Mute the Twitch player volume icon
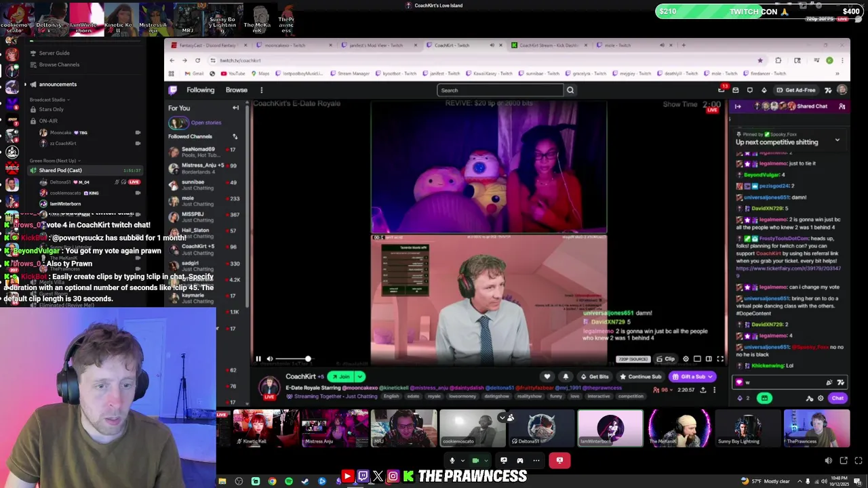The height and width of the screenshot is (488, 868). (x=269, y=359)
